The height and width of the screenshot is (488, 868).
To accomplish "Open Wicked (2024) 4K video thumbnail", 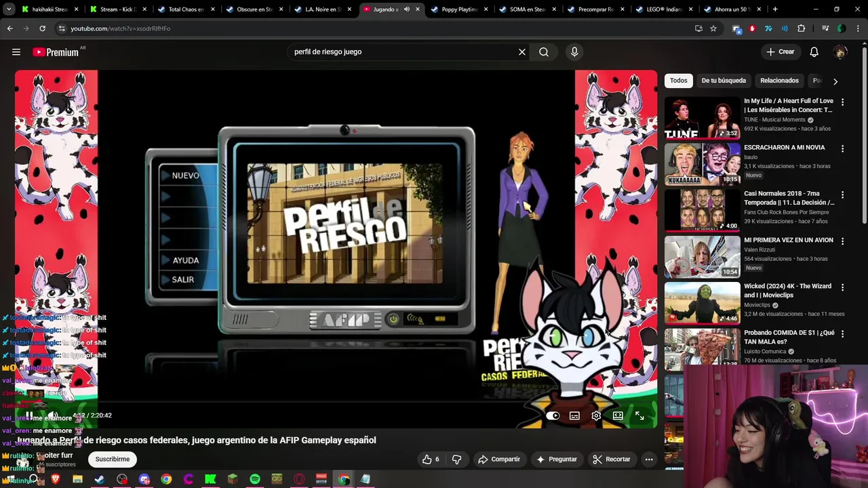I will (x=702, y=302).
